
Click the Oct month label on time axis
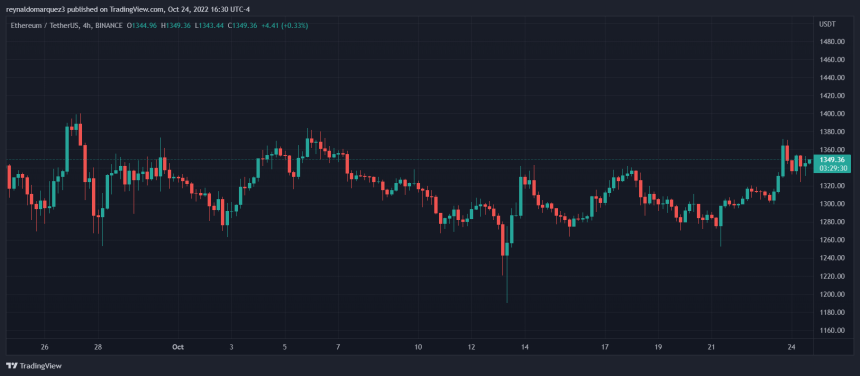point(177,347)
